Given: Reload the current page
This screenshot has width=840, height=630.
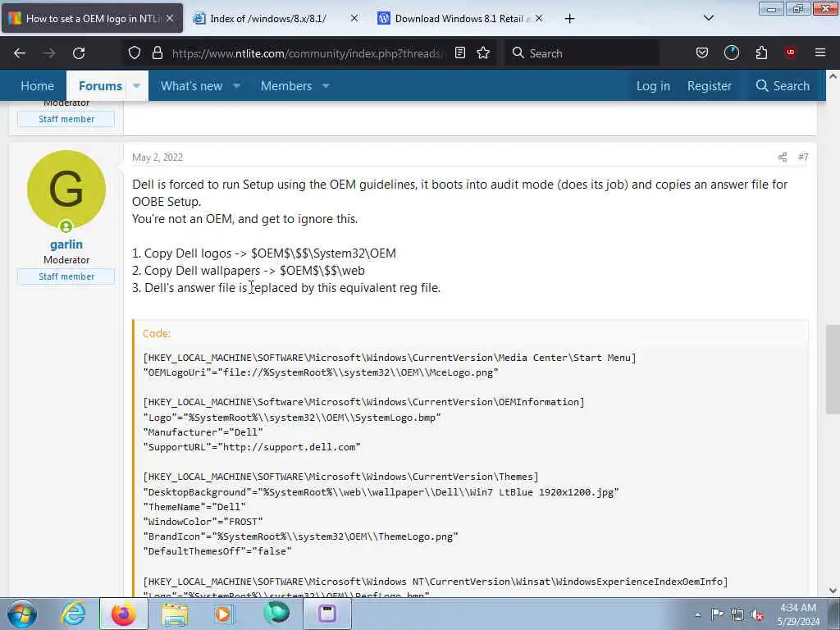Looking at the screenshot, I should (79, 53).
